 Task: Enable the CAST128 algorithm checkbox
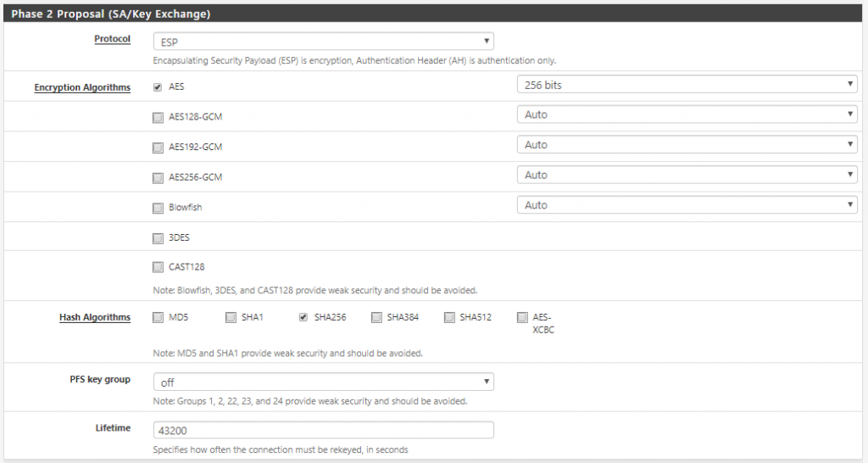tap(158, 267)
